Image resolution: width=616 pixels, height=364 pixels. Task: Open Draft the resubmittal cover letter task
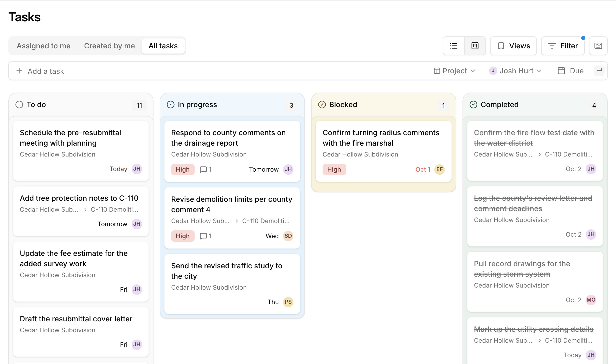coord(81,332)
